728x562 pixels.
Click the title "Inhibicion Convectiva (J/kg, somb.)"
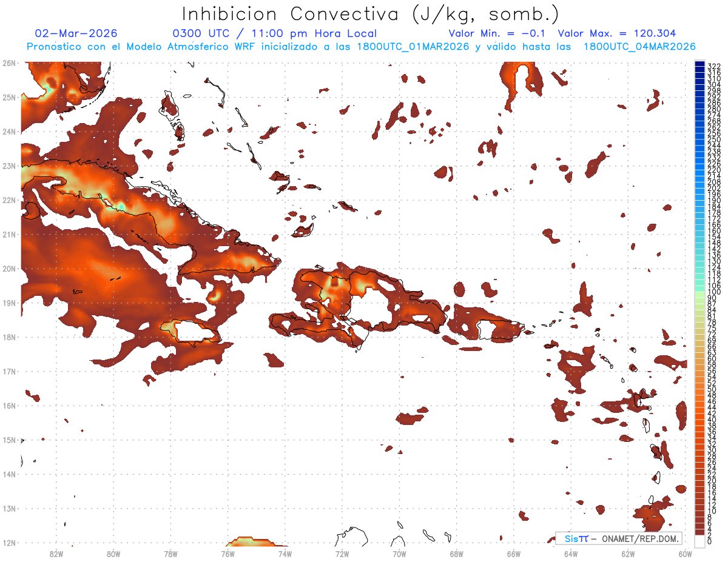(371, 14)
